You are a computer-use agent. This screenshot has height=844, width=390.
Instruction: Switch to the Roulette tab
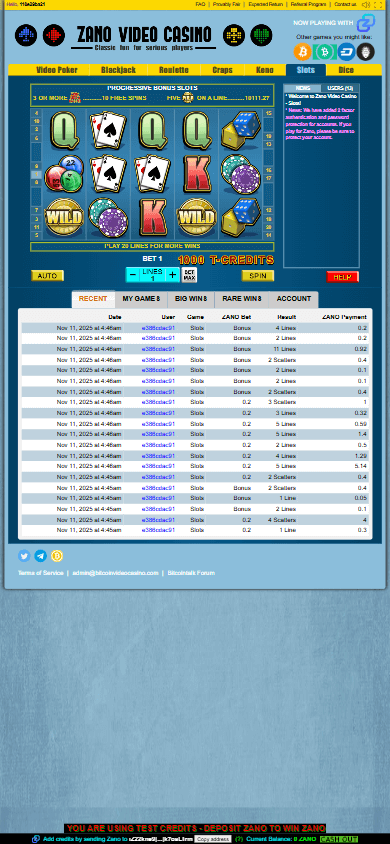174,70
